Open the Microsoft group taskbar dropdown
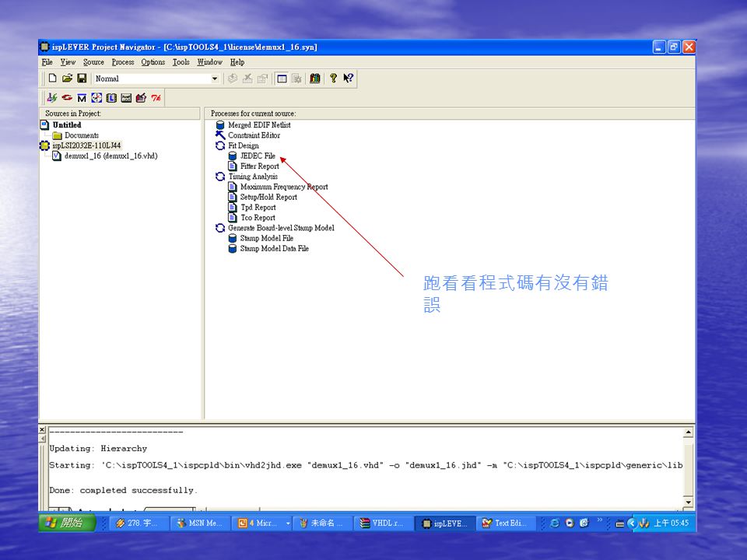Screen dimensions: 747x560 coord(288,523)
